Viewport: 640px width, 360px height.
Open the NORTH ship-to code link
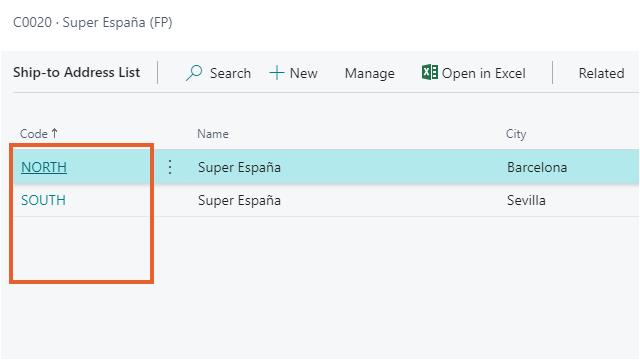[x=44, y=167]
